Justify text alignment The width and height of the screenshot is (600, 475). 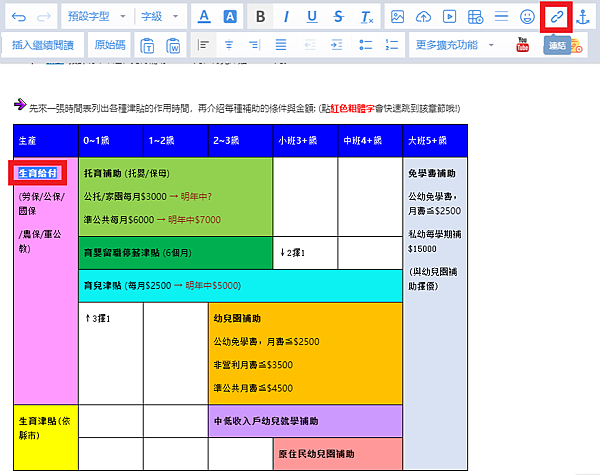click(281, 45)
